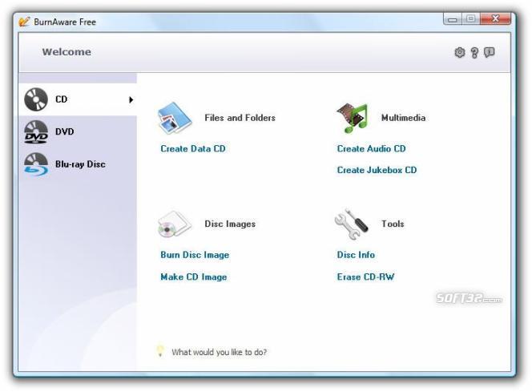Image resolution: width=532 pixels, height=392 pixels.
Task: Click the DVD disc icon in sidebar
Action: point(36,131)
